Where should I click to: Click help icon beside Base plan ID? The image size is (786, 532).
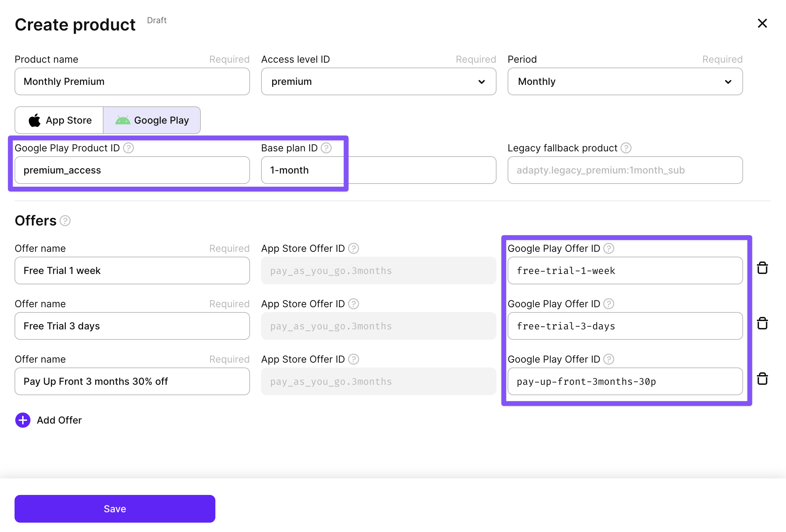(326, 148)
